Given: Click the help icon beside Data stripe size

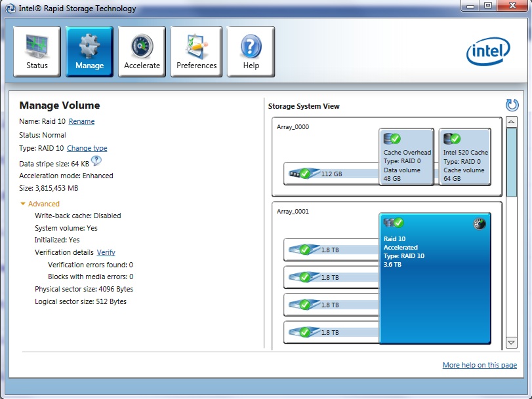Looking at the screenshot, I should [x=96, y=161].
